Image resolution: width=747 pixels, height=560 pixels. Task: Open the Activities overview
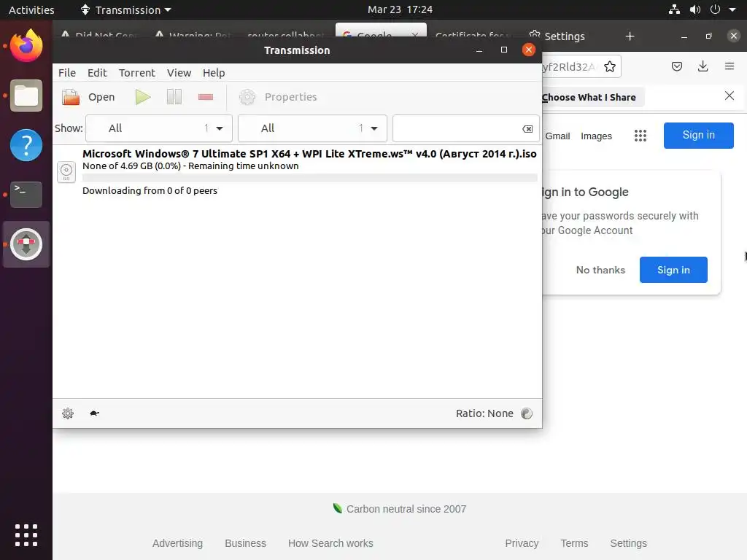pos(31,9)
